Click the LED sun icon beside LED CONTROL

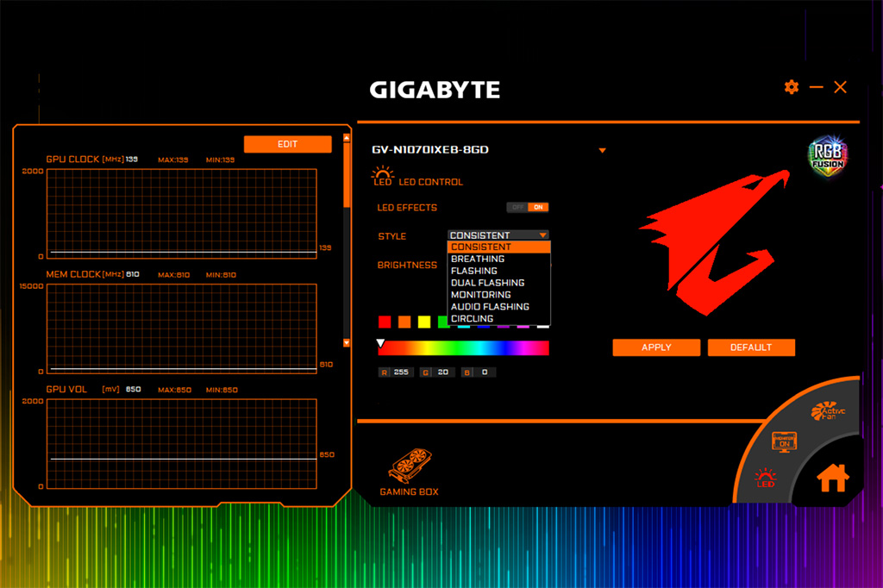(x=382, y=176)
